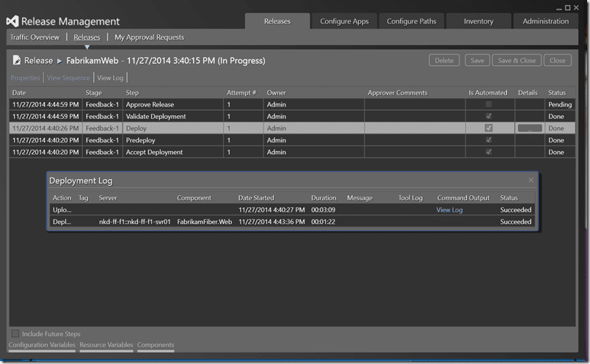Click the Duration column header

324,198
